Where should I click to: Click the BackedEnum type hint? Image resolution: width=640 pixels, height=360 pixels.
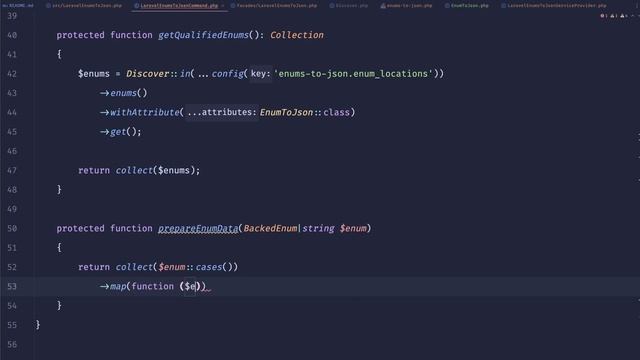point(270,229)
